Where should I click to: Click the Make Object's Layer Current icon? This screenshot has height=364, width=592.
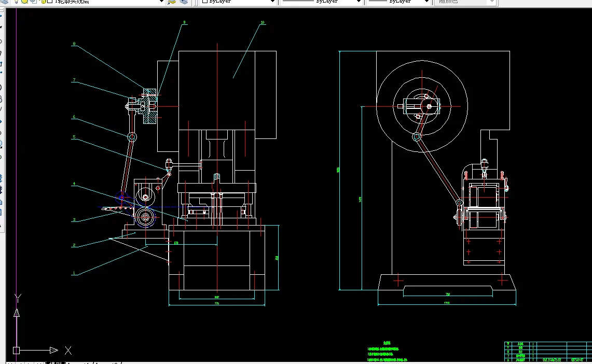[172, 2]
